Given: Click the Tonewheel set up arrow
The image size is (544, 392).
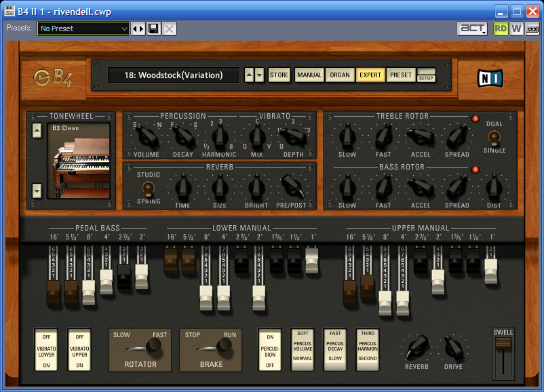Looking at the screenshot, I should (x=37, y=131).
